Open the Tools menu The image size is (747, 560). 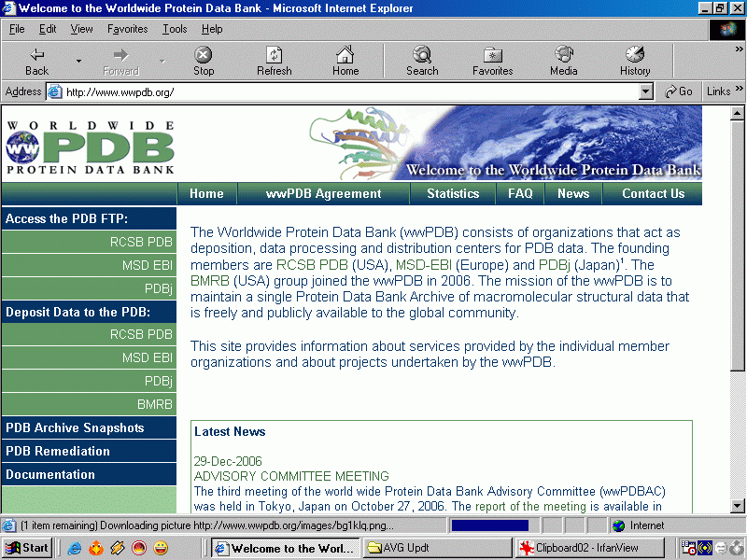pos(175,29)
